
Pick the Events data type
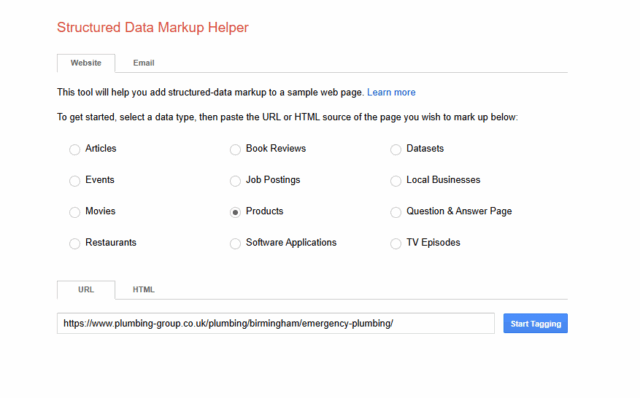75,181
